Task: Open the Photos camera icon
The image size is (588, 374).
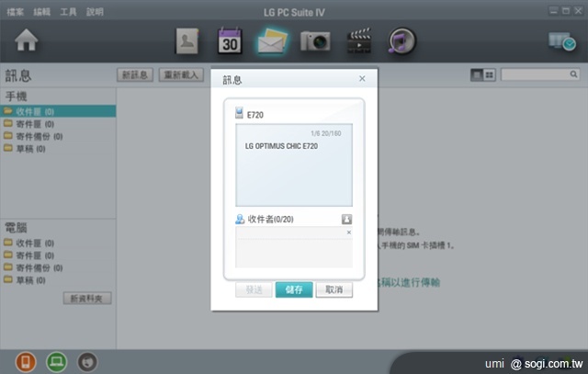Action: (x=315, y=40)
